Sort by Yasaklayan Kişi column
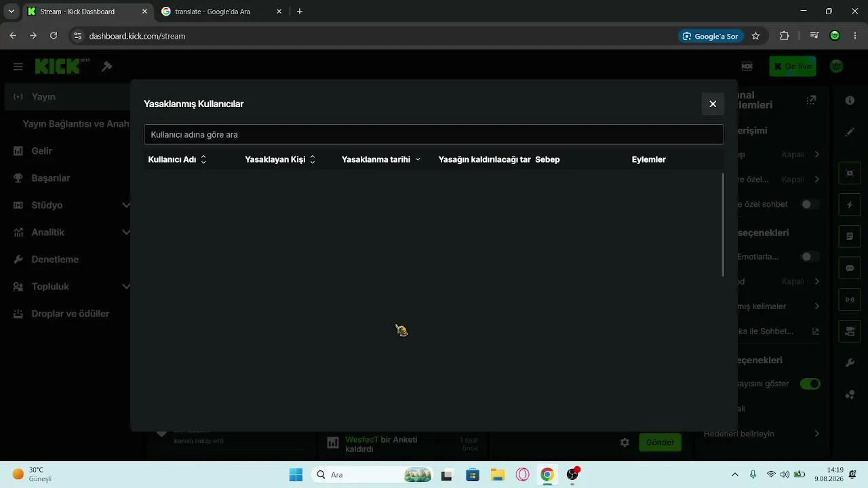This screenshot has height=488, width=868. tap(280, 159)
